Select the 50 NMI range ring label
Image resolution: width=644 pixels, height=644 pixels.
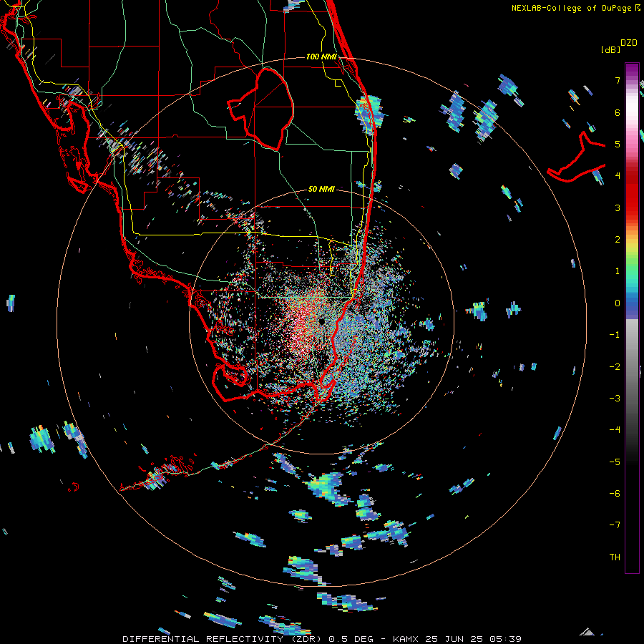click(x=321, y=189)
